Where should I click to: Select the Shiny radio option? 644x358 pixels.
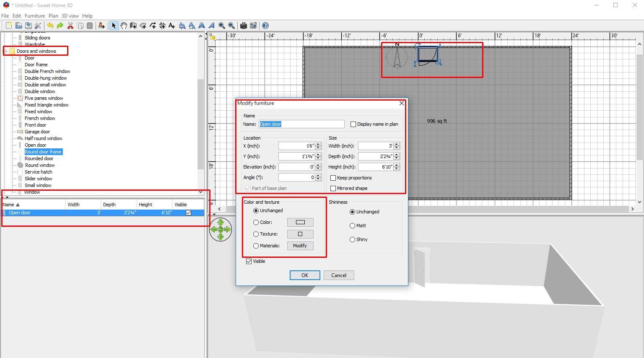352,239
